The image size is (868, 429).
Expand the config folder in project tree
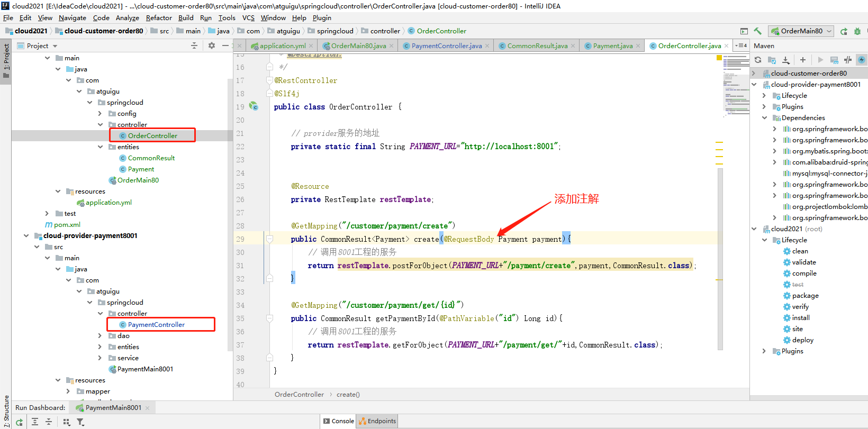point(100,114)
